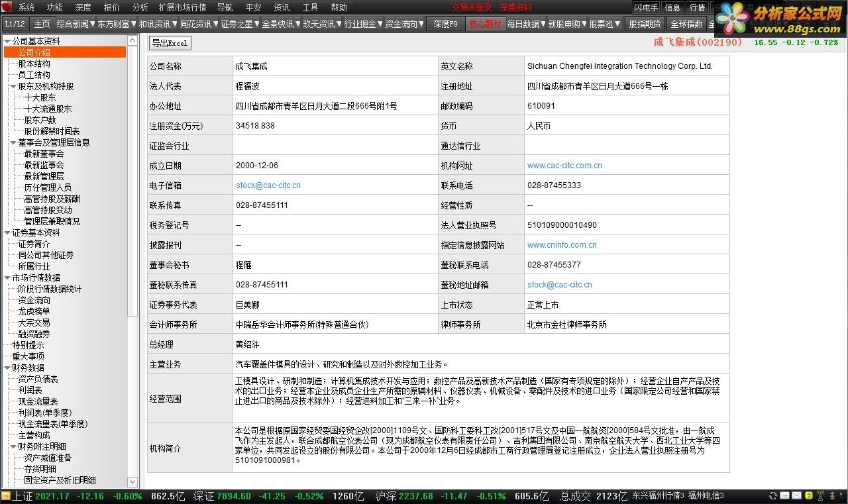848x504 pixels.
Task: Click the 成飞集成(002190) stock title
Action: (698, 42)
